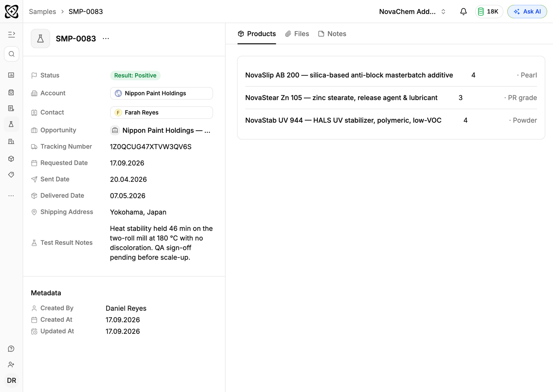Open search from the sidebar magnifier
Screen dimensions: 553x392
point(11,54)
